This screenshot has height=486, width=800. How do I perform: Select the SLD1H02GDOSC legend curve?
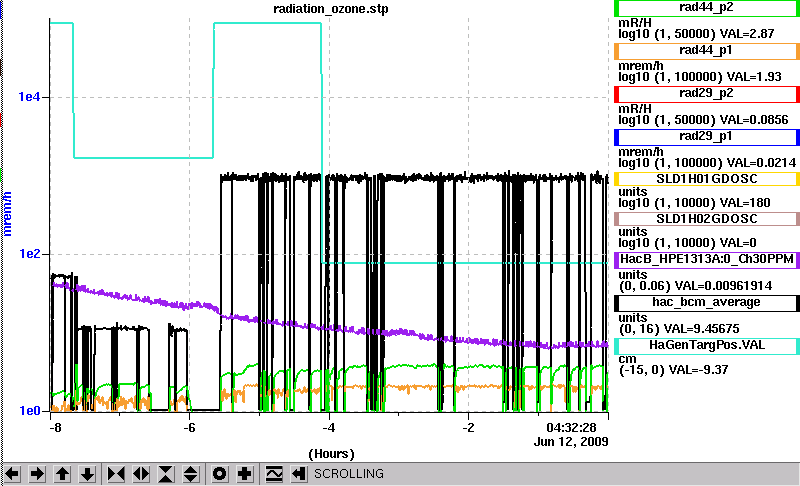tap(707, 219)
